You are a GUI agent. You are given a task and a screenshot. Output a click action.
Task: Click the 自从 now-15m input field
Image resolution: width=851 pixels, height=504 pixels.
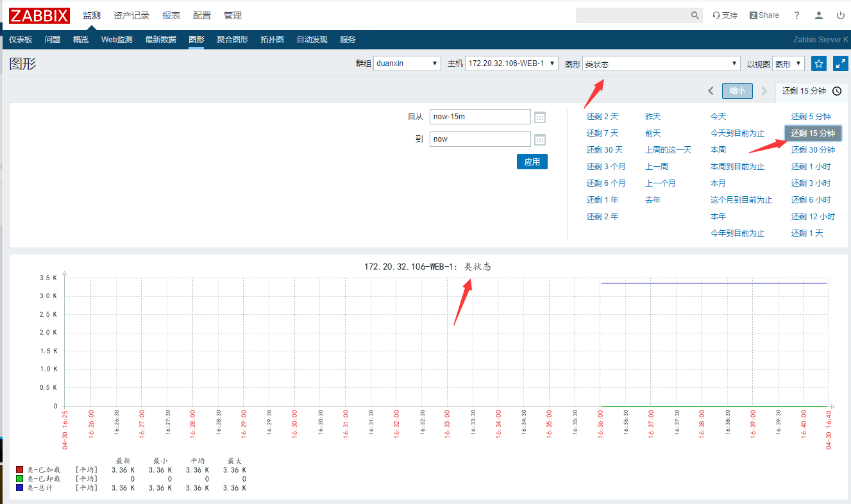click(x=480, y=117)
